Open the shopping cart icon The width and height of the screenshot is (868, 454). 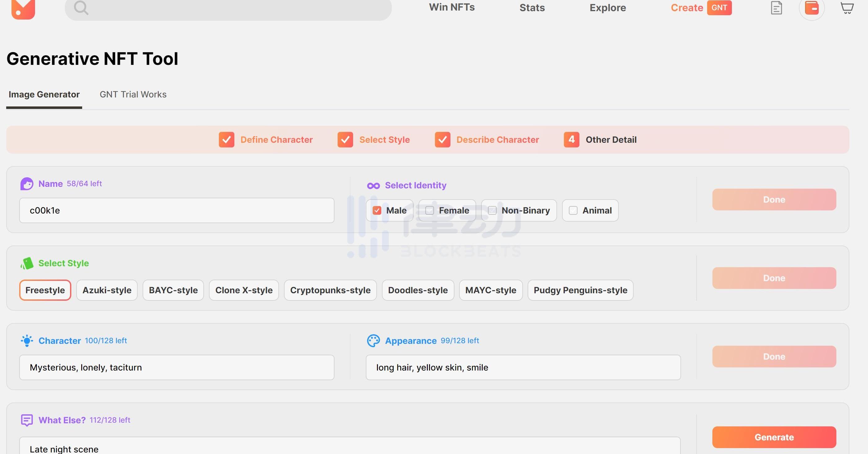point(847,7)
